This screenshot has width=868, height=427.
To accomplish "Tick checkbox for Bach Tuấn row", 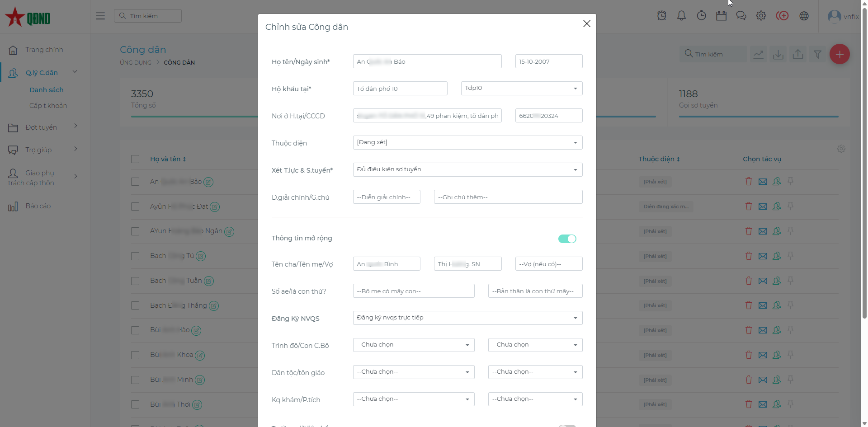I will pos(135,281).
